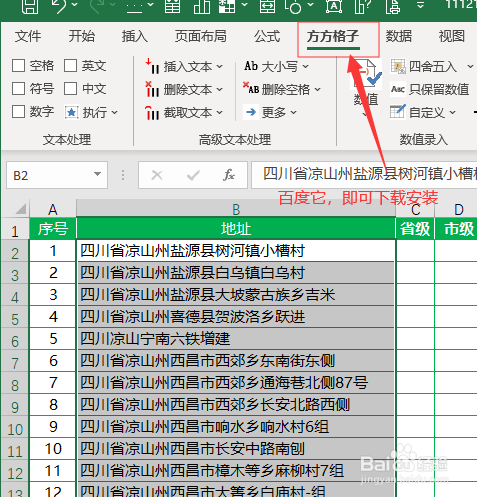477x497 pixels.
Task: Open the Name Box dropdown arrow
Action: pos(97,174)
